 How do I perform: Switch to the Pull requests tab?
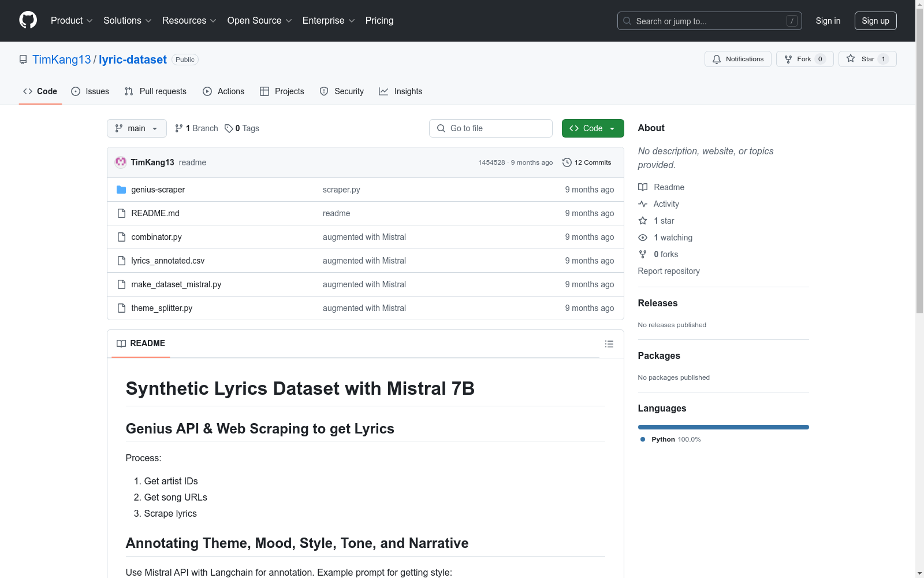155,91
